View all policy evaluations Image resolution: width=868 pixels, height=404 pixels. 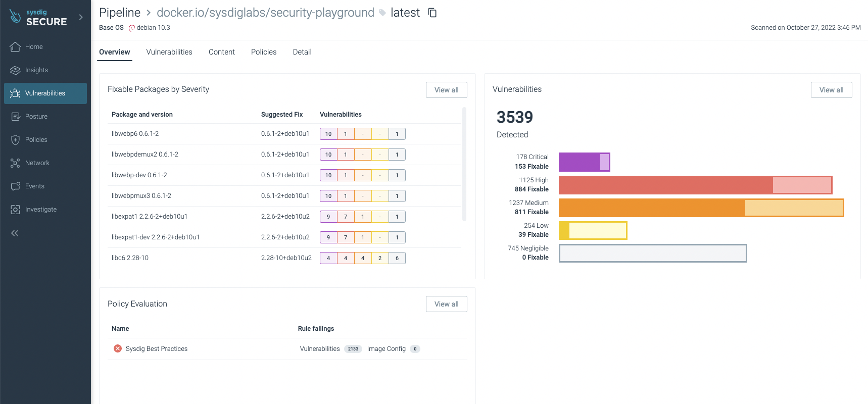point(447,304)
